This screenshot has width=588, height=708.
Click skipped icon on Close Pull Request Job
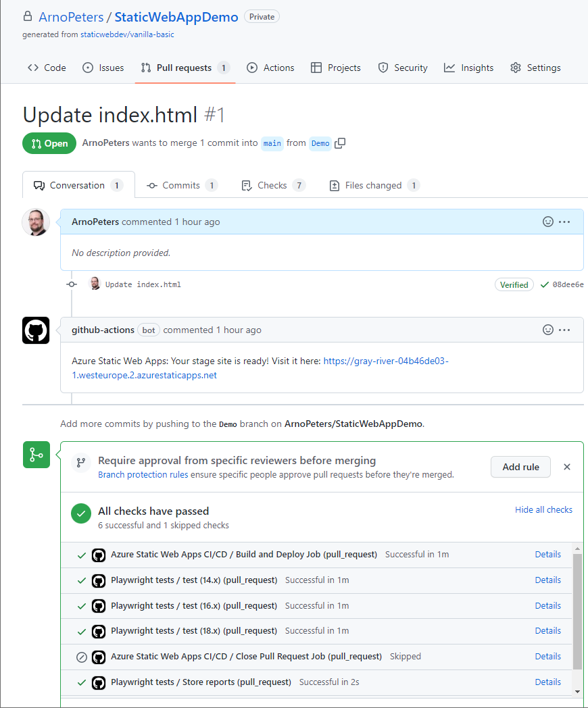coord(82,657)
